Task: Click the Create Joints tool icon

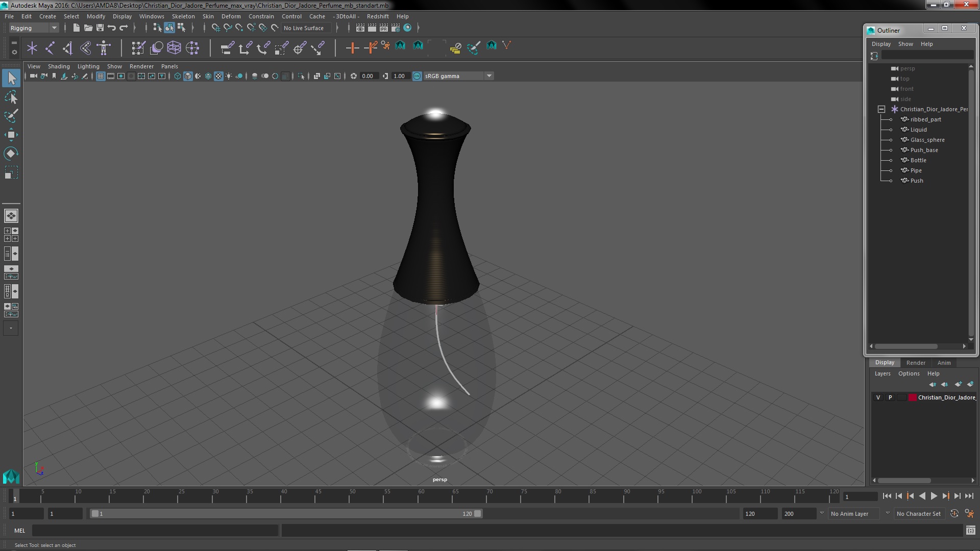Action: pyautogui.click(x=50, y=48)
